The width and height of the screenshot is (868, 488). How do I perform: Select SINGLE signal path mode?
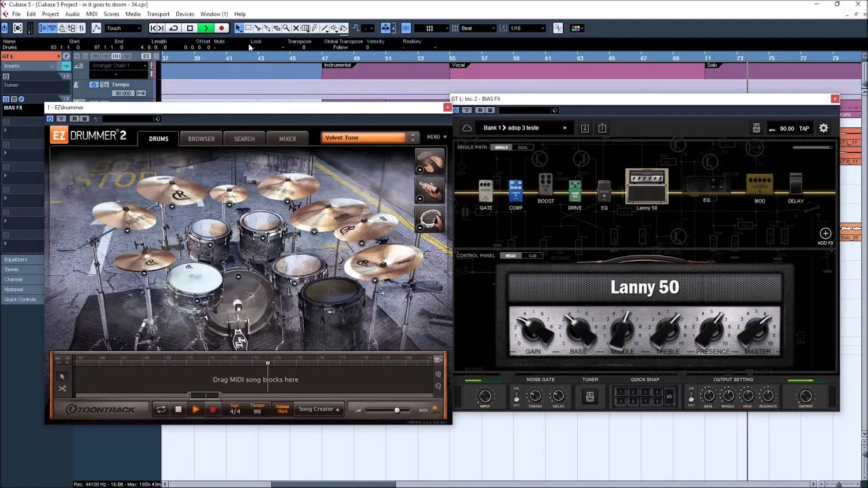[x=502, y=147]
